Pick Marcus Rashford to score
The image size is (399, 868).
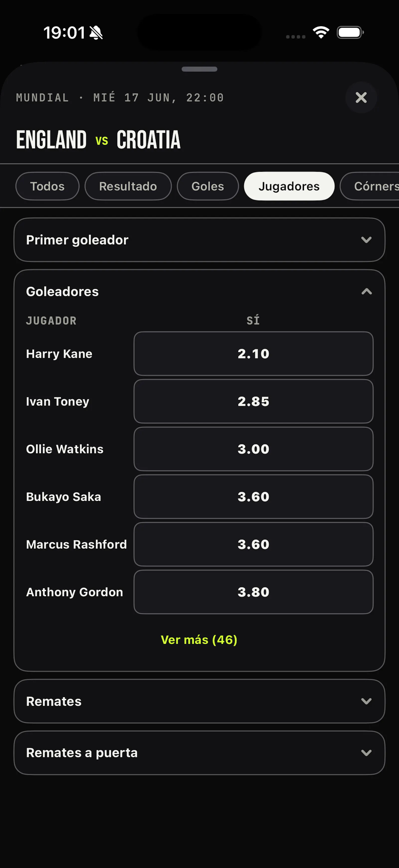tap(254, 544)
